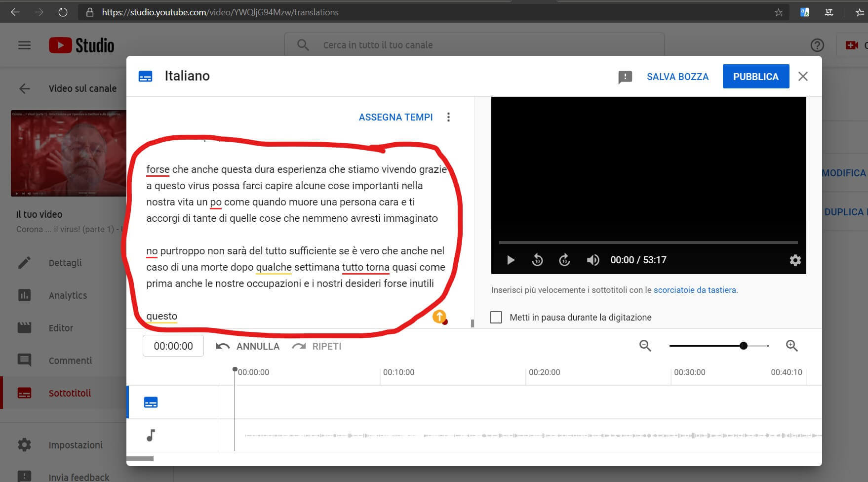
Task: Rewind the video 10 seconds
Action: coord(537,260)
